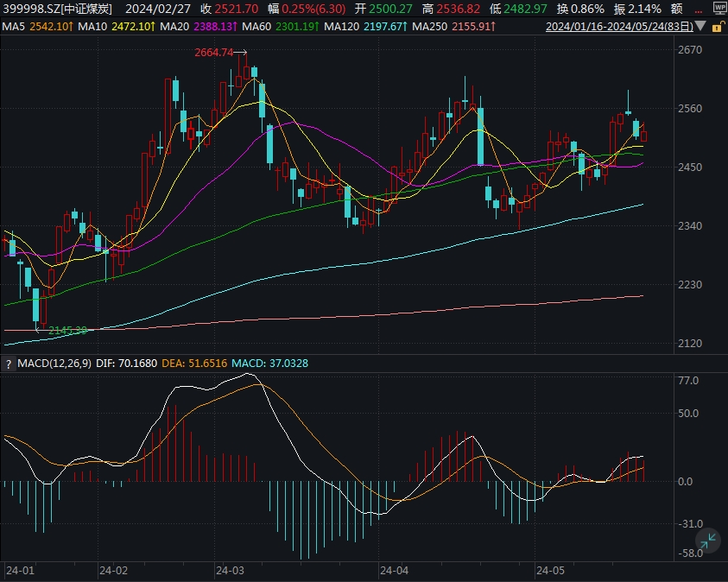Image resolution: width=728 pixels, height=582 pixels.
Task: Click the 2670 price axis label
Action: point(690,50)
